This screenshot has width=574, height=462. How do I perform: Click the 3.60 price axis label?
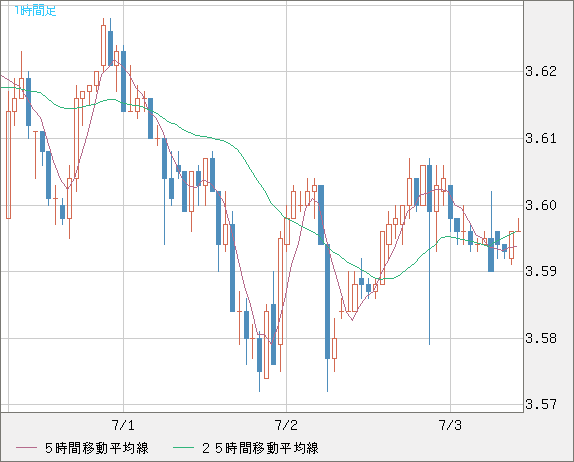click(541, 205)
